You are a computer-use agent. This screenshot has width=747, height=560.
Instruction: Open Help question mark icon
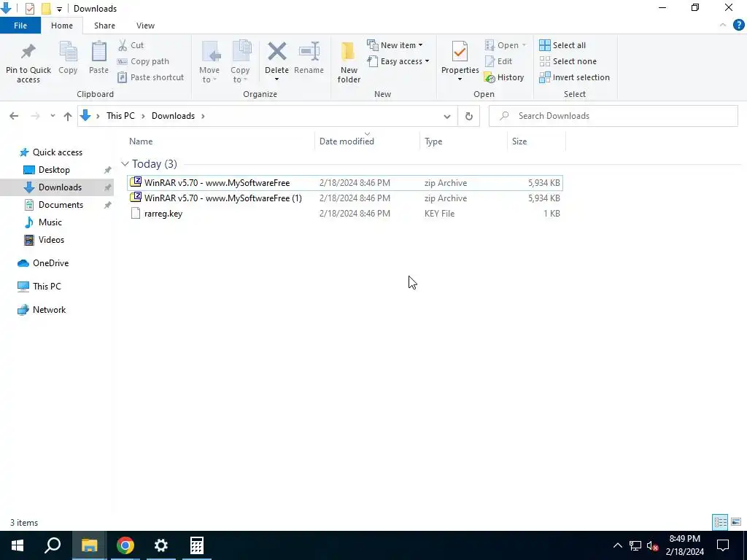click(x=738, y=26)
